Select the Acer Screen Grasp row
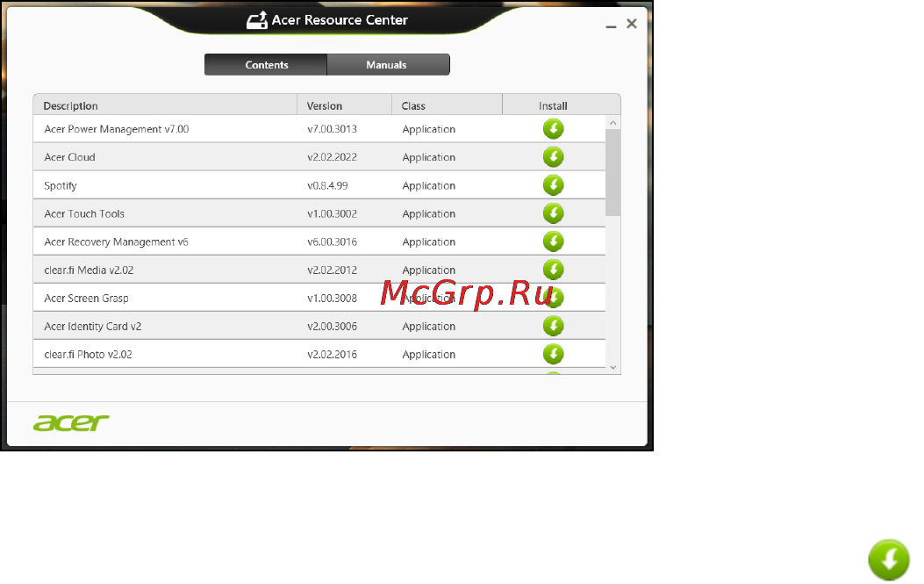924x584 pixels. click(319, 298)
